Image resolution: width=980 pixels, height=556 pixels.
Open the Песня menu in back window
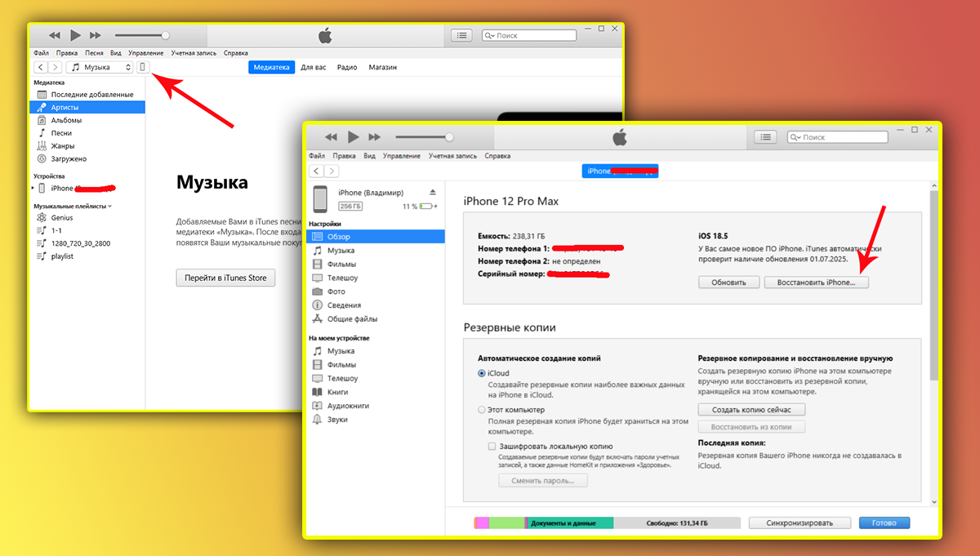[95, 52]
